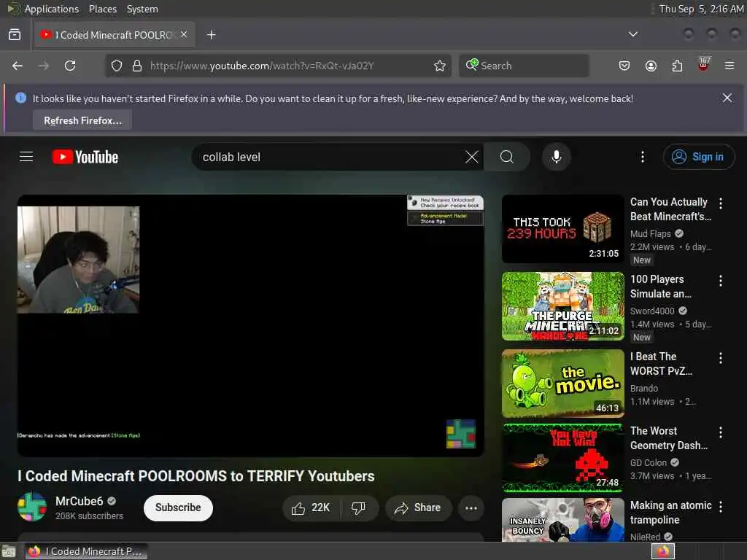This screenshot has width=747, height=560.
Task: Open options for 'Can You Actually Beat' video
Action: 721,203
